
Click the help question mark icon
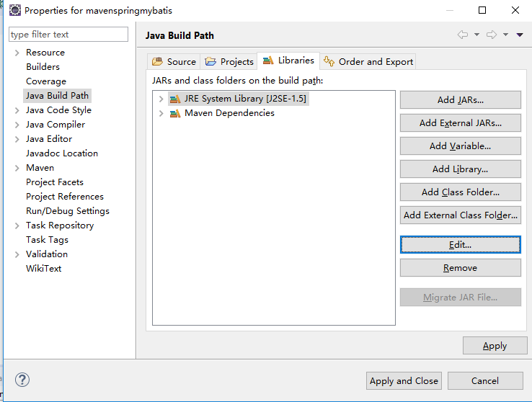coord(22,380)
